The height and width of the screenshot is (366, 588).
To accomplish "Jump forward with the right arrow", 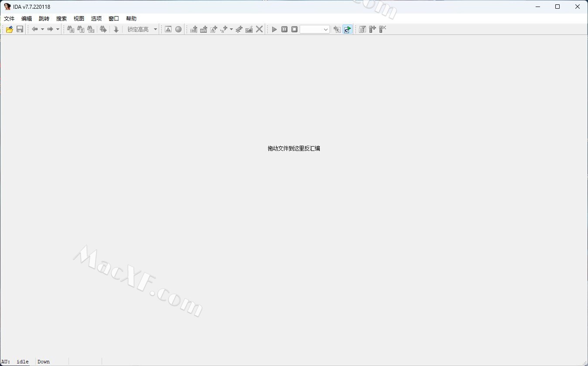I will 50,29.
